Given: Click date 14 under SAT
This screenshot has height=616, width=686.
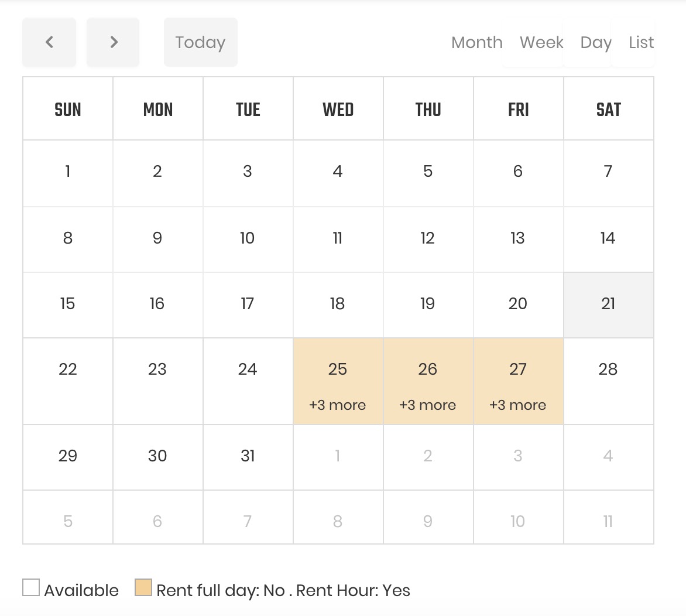Looking at the screenshot, I should tap(608, 238).
